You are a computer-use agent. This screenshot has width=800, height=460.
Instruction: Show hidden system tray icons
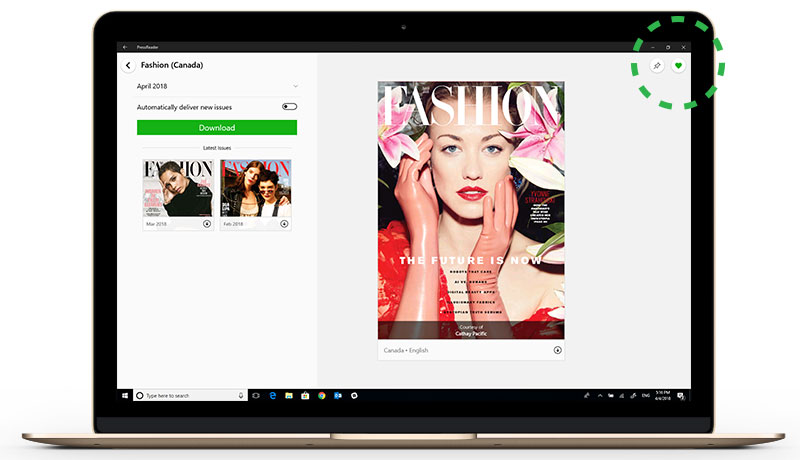[x=600, y=396]
